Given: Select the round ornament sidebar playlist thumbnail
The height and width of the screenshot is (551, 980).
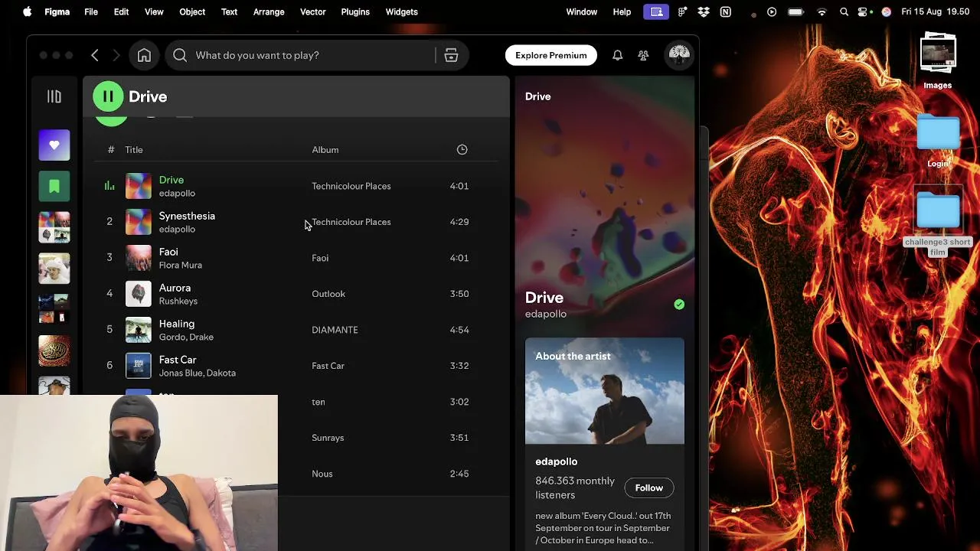Looking at the screenshot, I should pyautogui.click(x=54, y=350).
